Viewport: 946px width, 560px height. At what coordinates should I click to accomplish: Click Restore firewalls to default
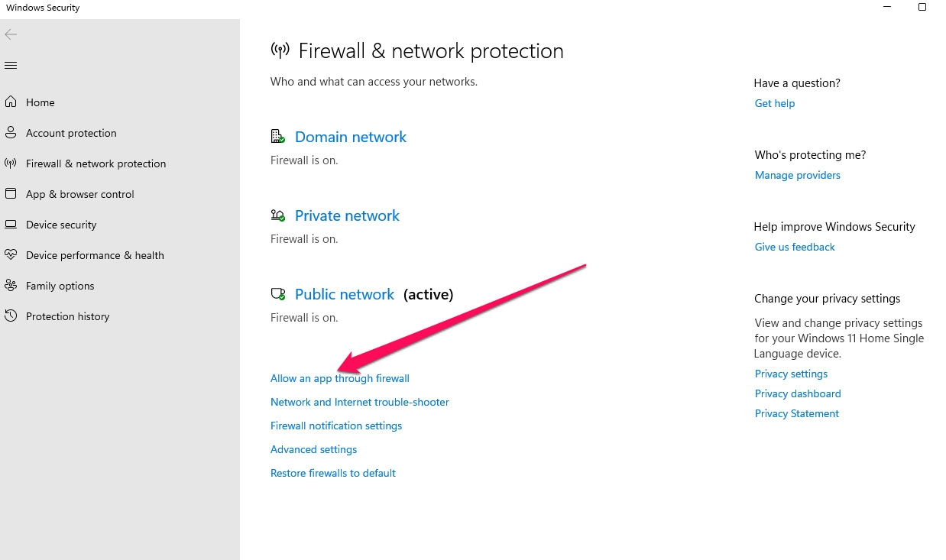(x=333, y=473)
